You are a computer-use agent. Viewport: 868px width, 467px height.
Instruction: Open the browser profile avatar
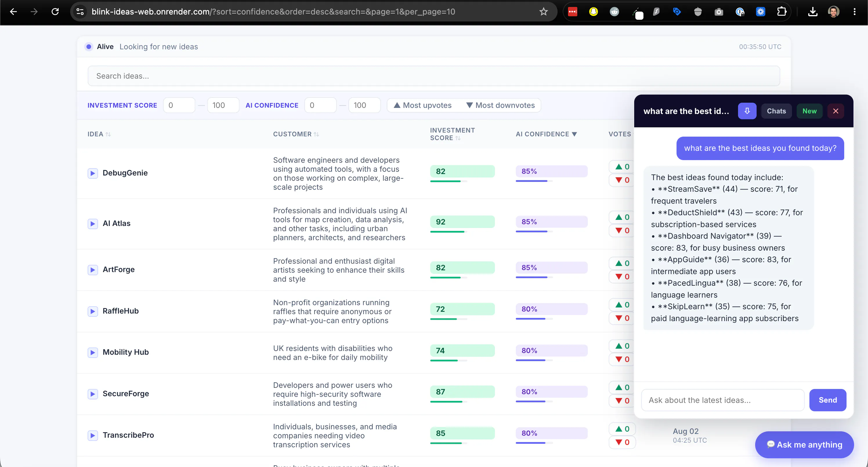(834, 12)
